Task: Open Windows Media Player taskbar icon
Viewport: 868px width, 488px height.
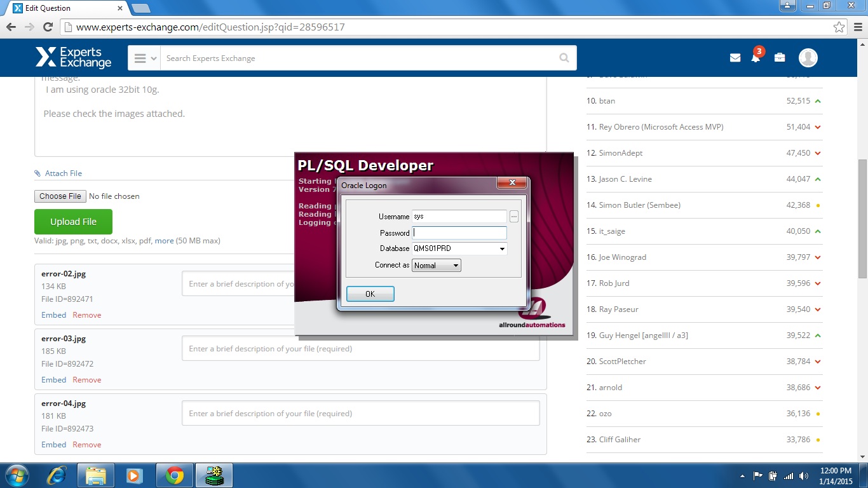Action: tap(134, 475)
